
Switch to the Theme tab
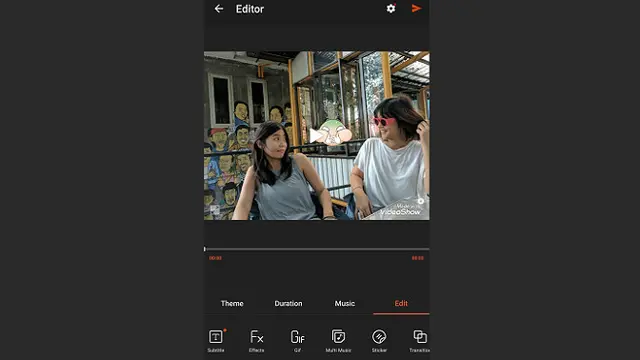tap(232, 303)
